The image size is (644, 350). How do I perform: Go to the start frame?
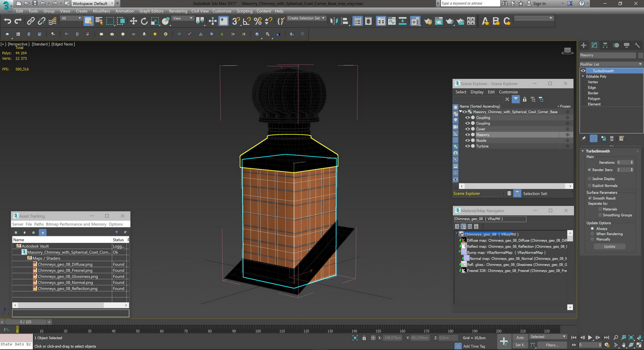tap(574, 338)
